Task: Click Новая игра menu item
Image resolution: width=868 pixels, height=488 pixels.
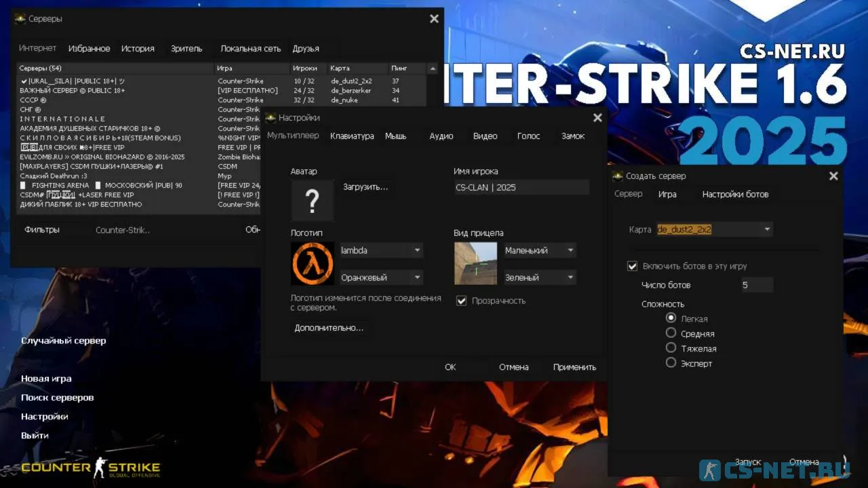Action: point(46,379)
